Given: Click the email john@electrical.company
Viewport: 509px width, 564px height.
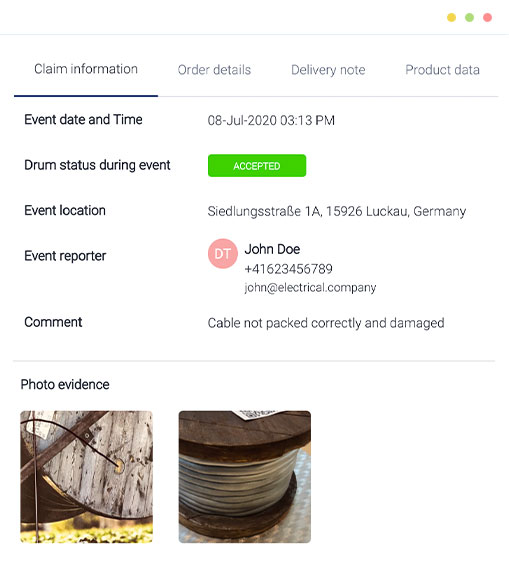Looking at the screenshot, I should click(x=310, y=287).
